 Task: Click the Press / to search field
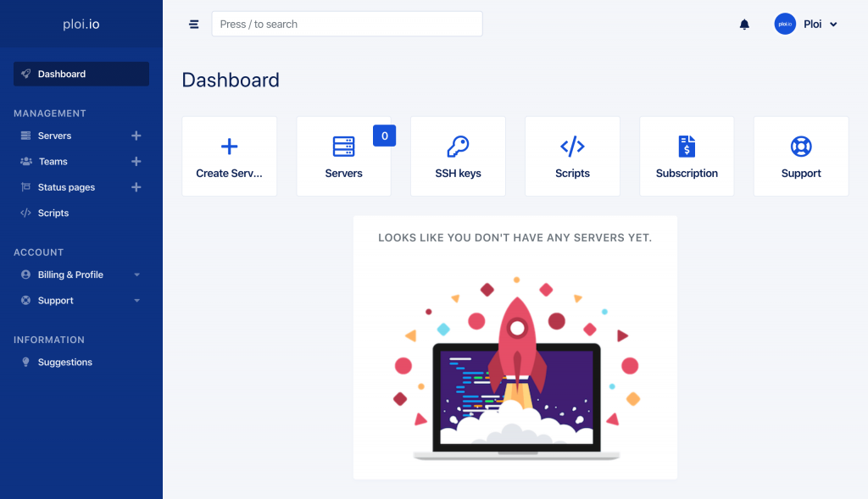pyautogui.click(x=346, y=24)
